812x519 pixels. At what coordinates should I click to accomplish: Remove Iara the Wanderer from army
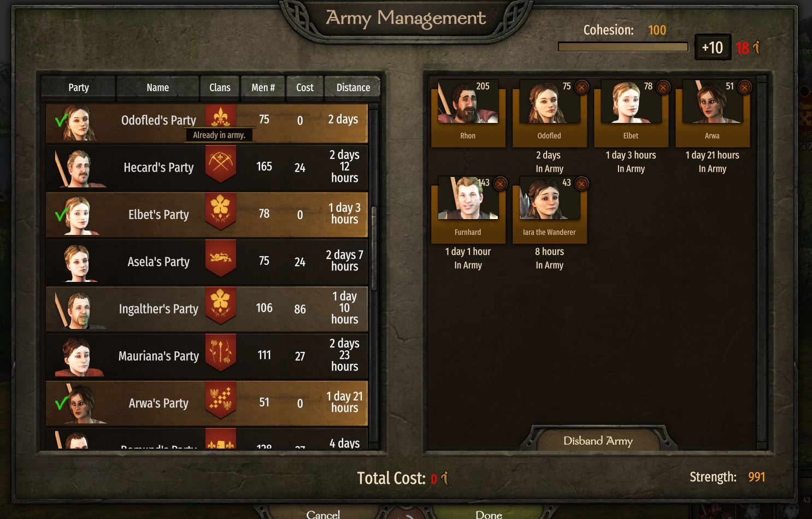581,184
